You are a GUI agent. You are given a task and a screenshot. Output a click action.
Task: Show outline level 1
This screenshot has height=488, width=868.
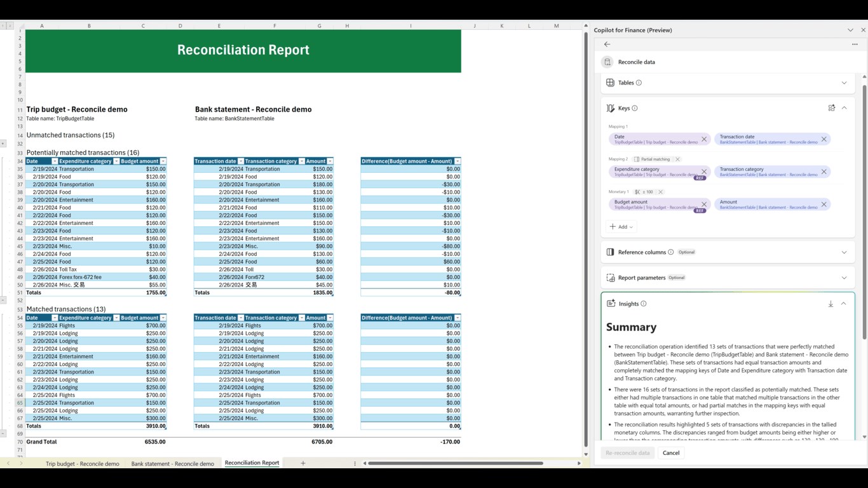click(x=3, y=26)
